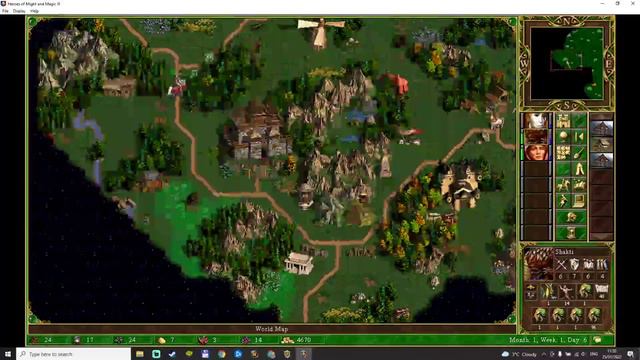Select the shovel Dig button

(x=579, y=153)
